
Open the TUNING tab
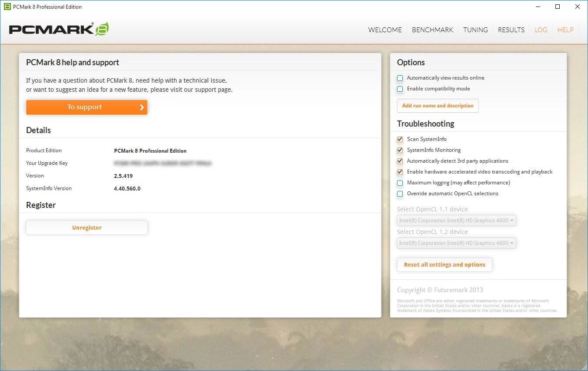click(475, 30)
